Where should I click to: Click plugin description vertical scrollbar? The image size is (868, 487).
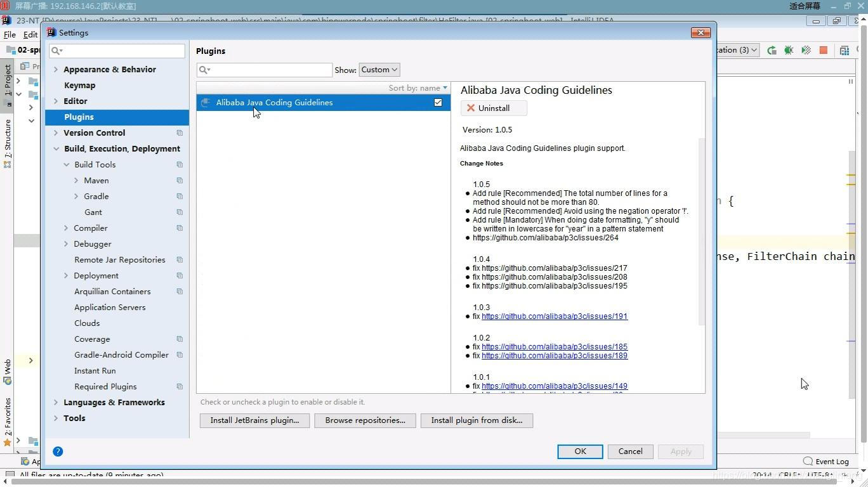click(x=702, y=231)
